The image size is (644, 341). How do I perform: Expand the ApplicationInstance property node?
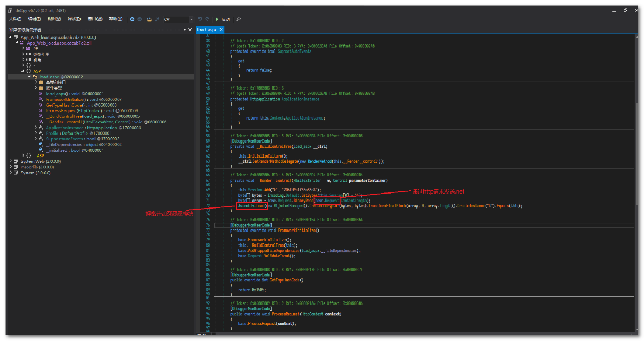point(35,128)
